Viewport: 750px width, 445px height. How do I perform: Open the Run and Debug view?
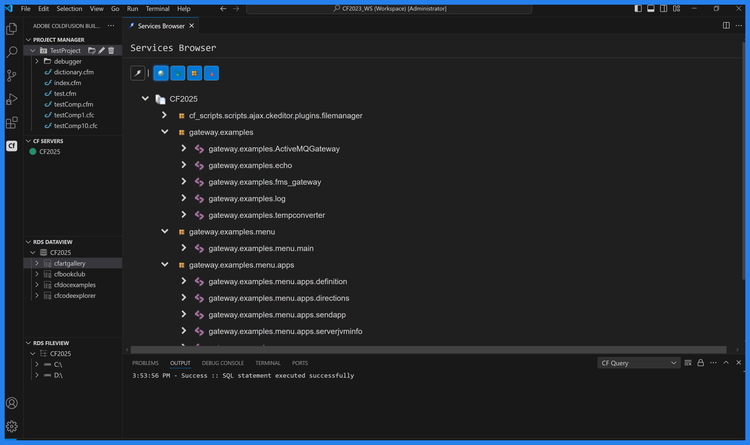coord(12,99)
